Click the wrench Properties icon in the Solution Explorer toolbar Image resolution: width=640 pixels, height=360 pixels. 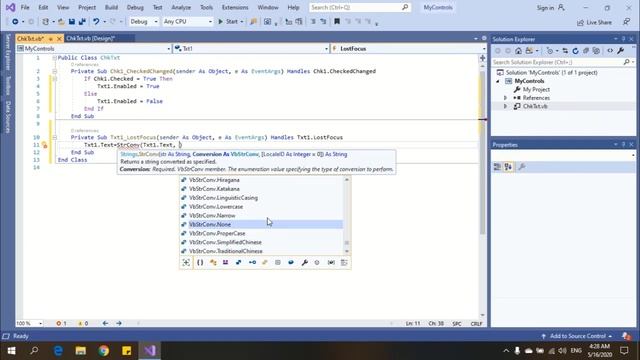click(620, 51)
